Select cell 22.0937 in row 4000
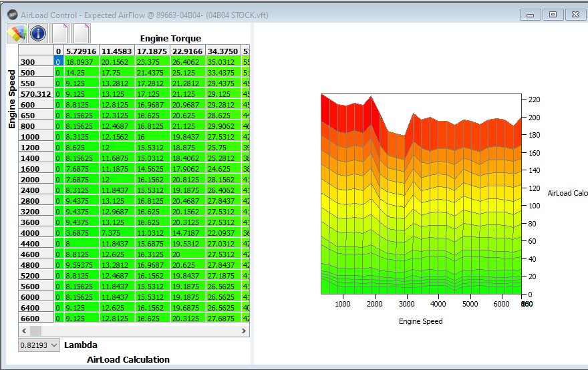The height and width of the screenshot is (370, 588). point(223,233)
